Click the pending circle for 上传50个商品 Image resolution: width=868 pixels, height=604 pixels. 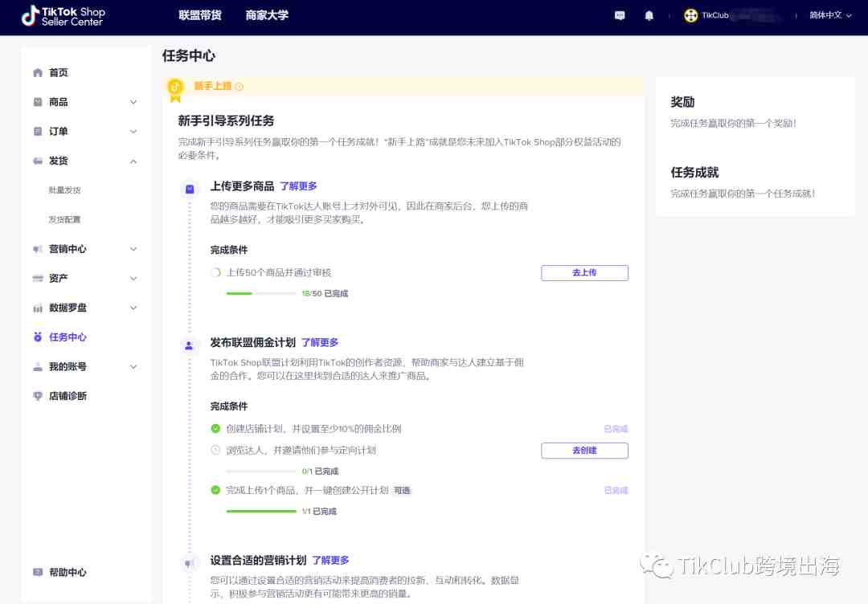pyautogui.click(x=216, y=272)
